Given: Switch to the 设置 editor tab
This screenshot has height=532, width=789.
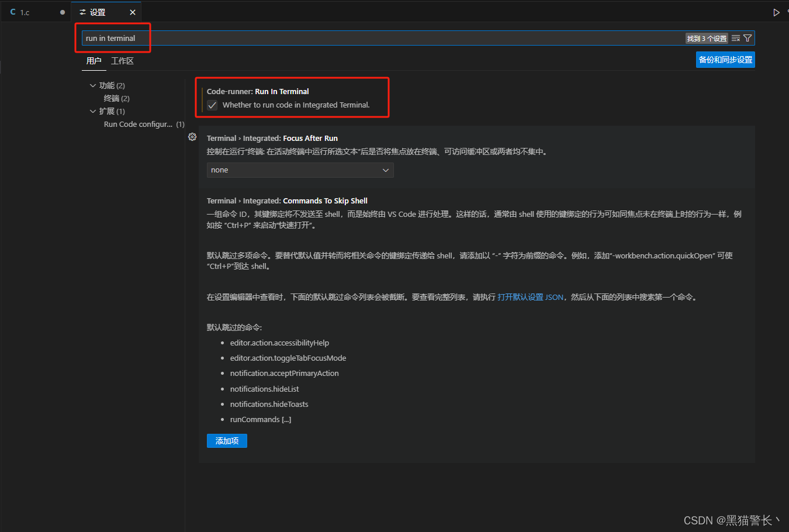Looking at the screenshot, I should pyautogui.click(x=106, y=12).
